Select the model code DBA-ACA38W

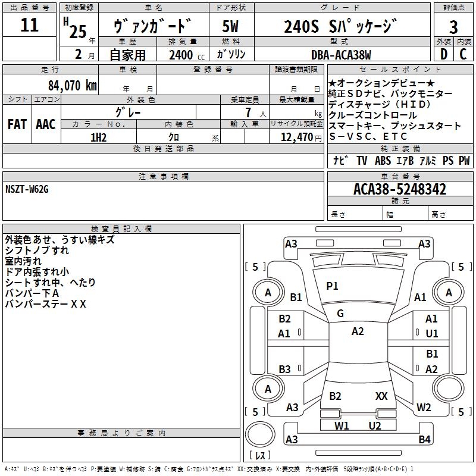pyautogui.click(x=341, y=55)
